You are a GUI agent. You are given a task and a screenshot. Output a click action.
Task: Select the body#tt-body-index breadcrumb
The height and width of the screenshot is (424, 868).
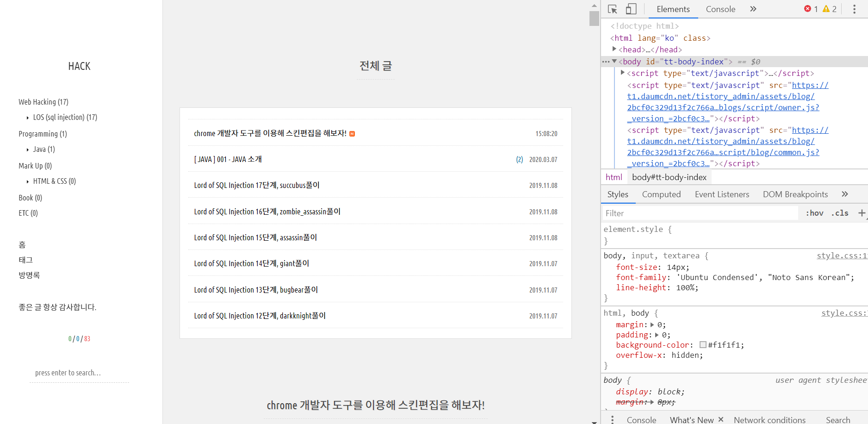pos(669,177)
